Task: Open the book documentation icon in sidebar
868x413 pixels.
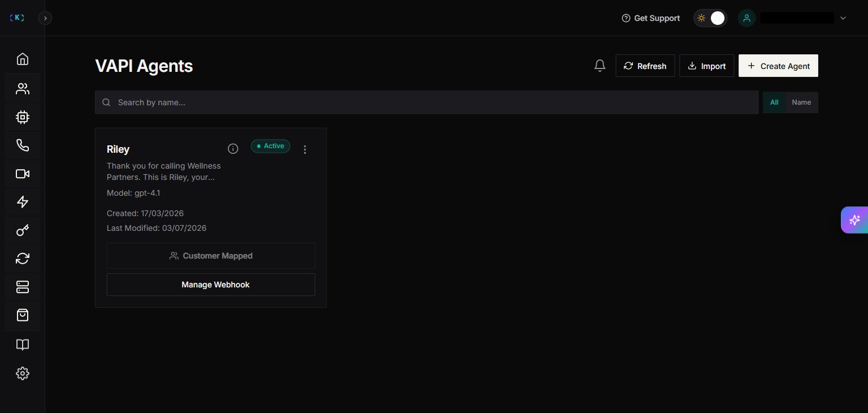Action: [23, 345]
